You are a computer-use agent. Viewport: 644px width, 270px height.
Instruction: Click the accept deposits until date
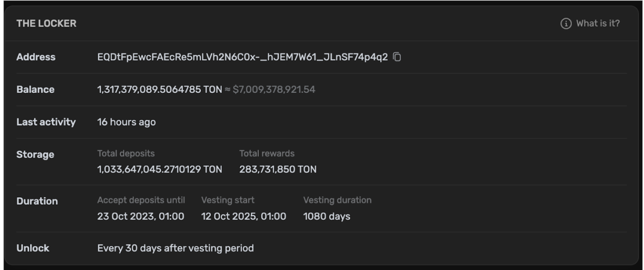point(140,216)
